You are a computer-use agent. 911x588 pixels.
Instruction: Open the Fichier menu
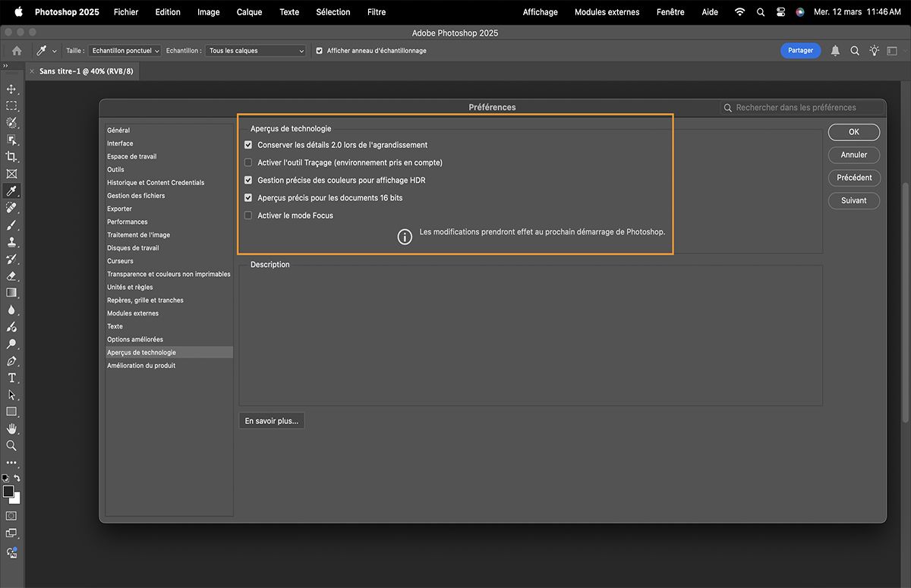(126, 12)
